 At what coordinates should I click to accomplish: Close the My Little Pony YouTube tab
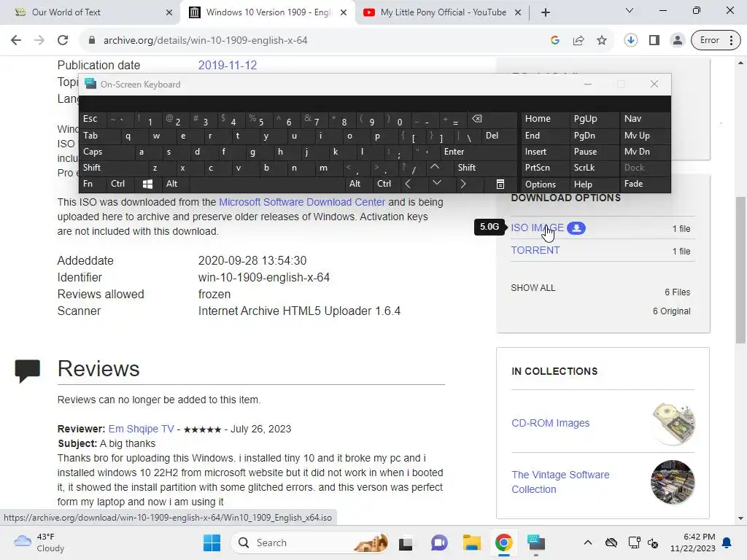coord(518,13)
